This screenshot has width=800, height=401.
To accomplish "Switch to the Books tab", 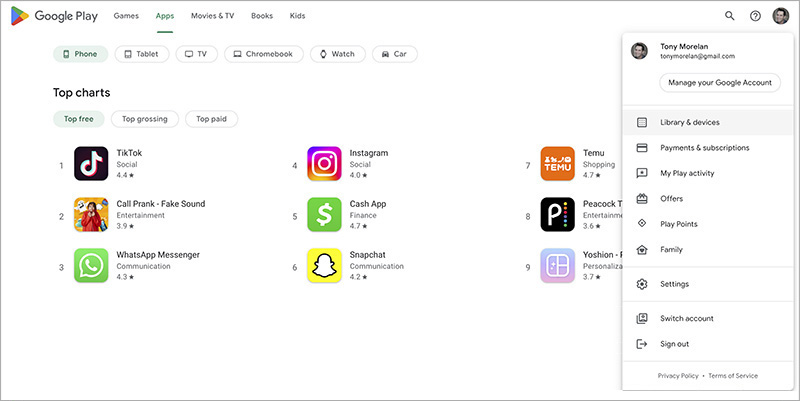I will coord(262,16).
